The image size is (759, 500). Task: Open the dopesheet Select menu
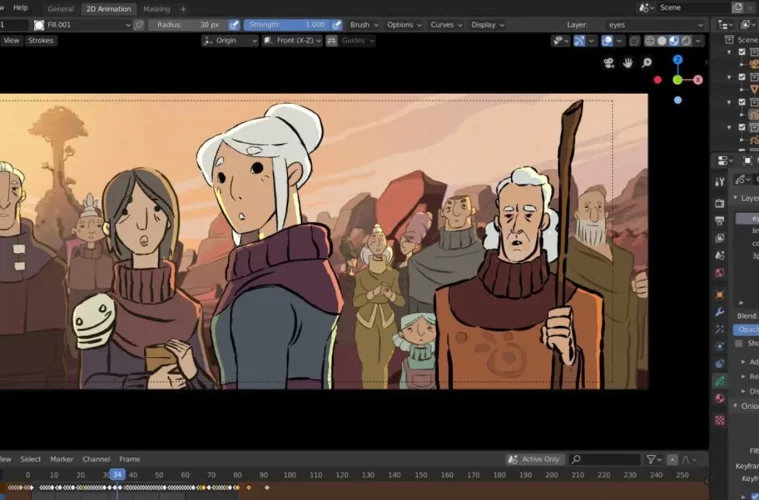click(x=30, y=459)
